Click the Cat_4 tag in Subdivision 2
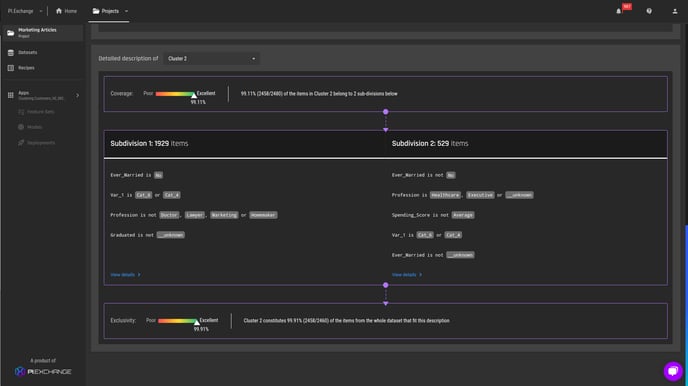 click(x=453, y=235)
